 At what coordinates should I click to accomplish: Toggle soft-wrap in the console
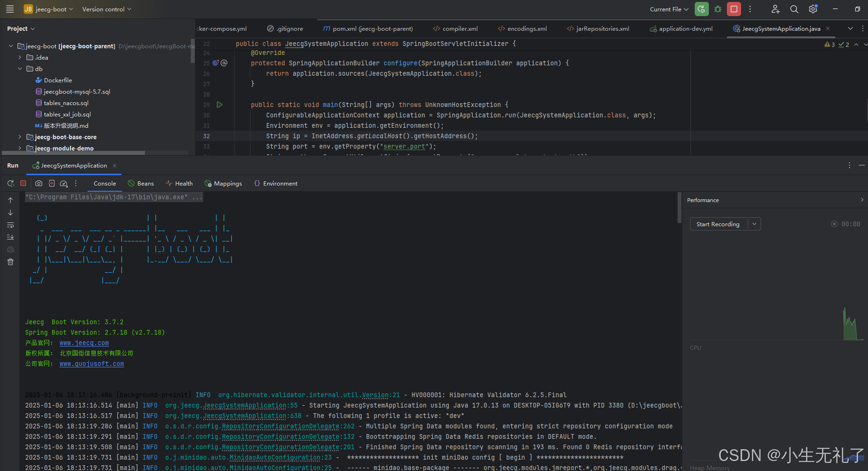[10, 225]
